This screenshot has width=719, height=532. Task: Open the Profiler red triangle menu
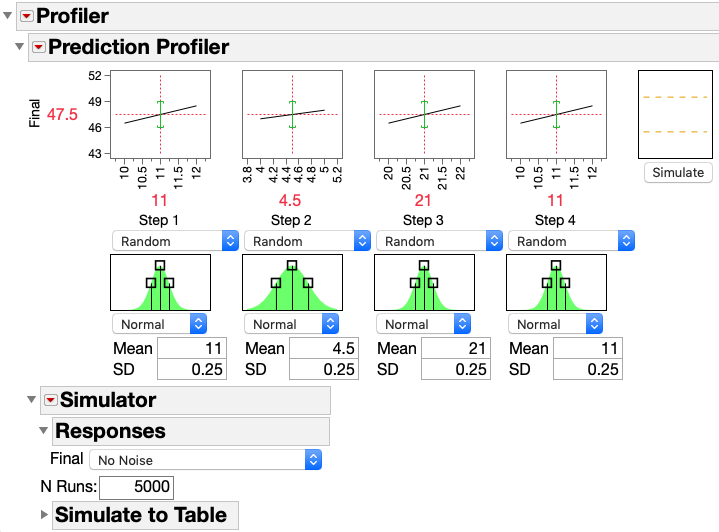pos(25,16)
